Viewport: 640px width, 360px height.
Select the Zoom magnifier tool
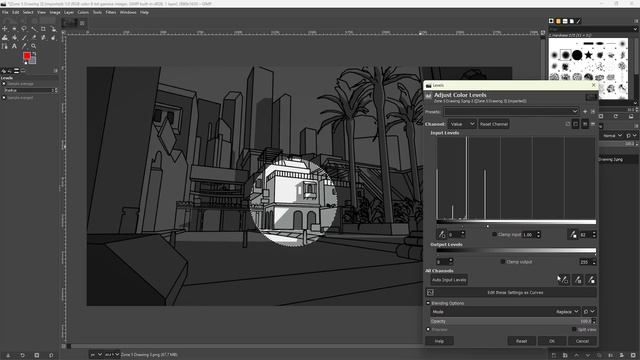click(x=33, y=46)
